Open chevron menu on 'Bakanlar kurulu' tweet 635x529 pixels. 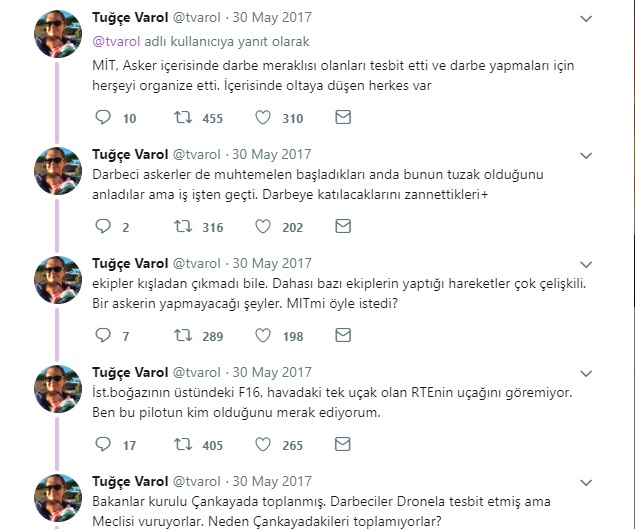point(586,482)
